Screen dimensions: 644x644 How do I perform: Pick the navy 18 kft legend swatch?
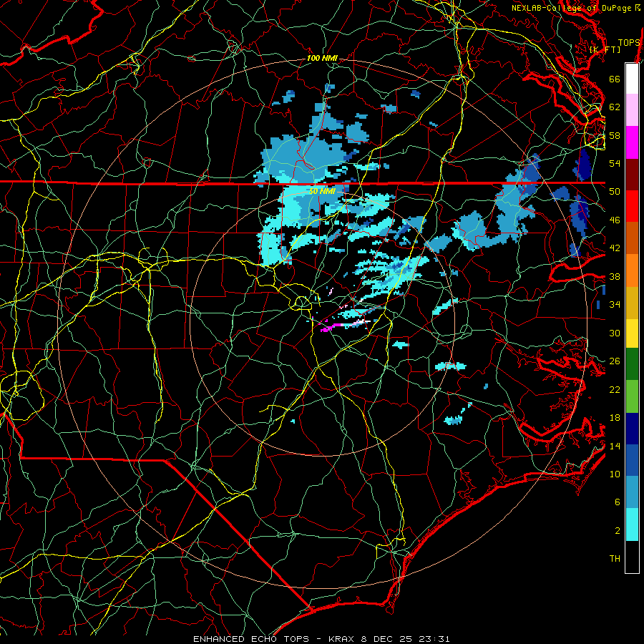coord(632,429)
